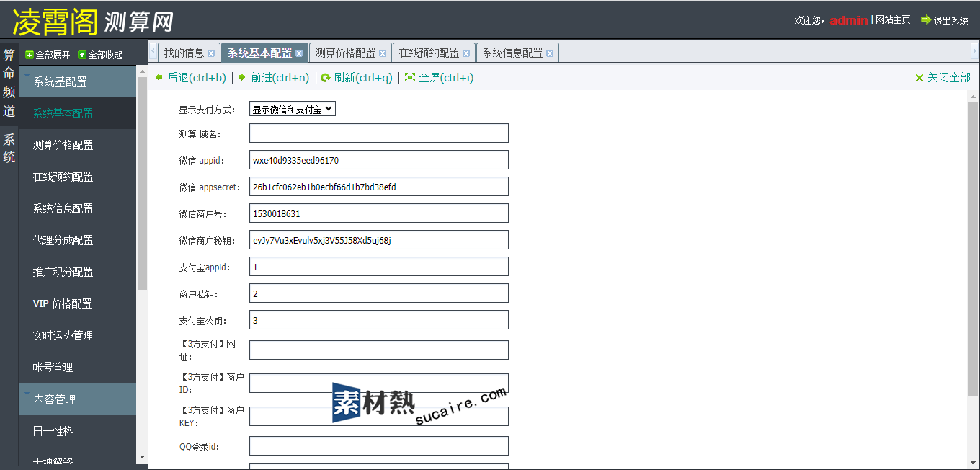Open 推广积分配置 in the sidebar

click(77, 272)
